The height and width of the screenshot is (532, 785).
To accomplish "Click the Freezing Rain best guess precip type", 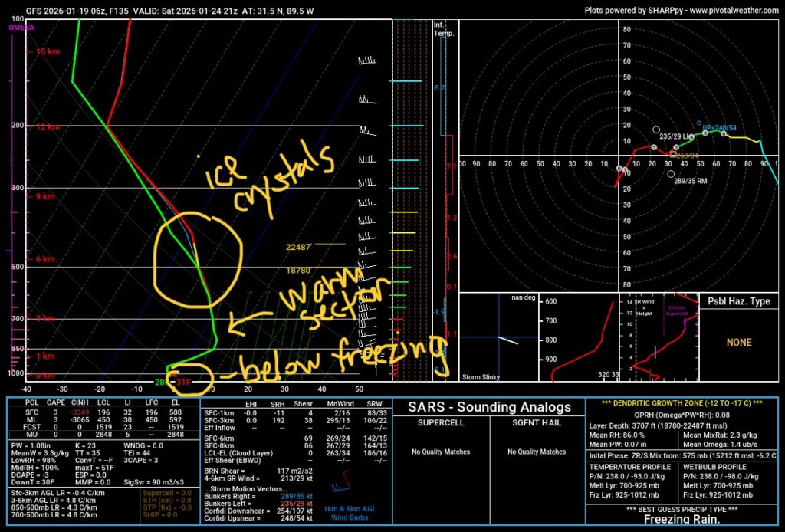I will [682, 520].
